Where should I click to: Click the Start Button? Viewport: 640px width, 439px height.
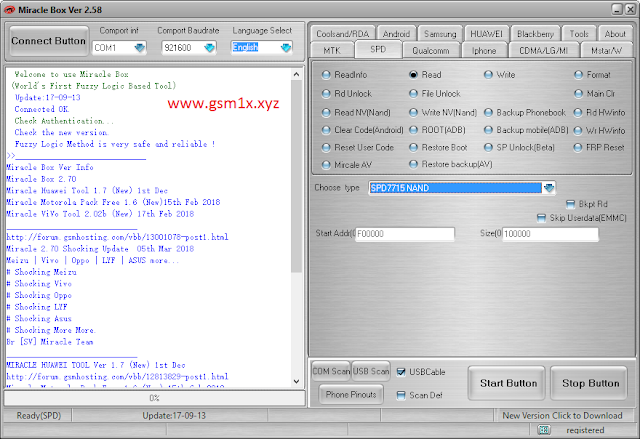(x=508, y=383)
